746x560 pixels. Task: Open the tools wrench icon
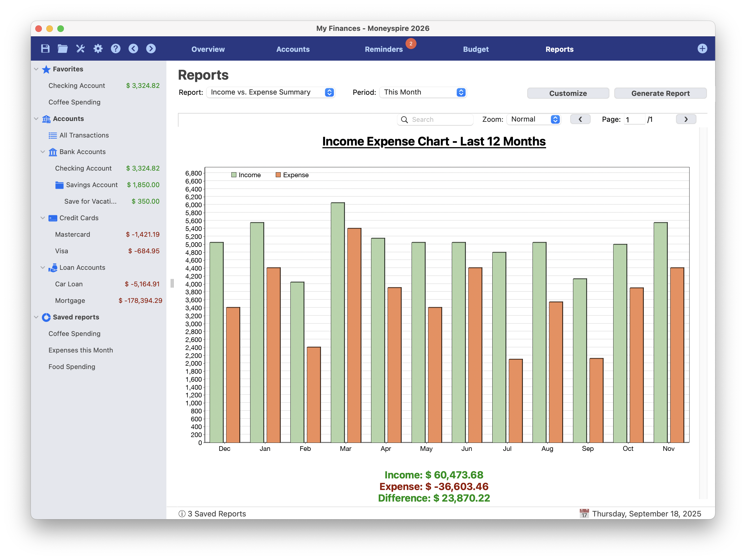point(80,48)
